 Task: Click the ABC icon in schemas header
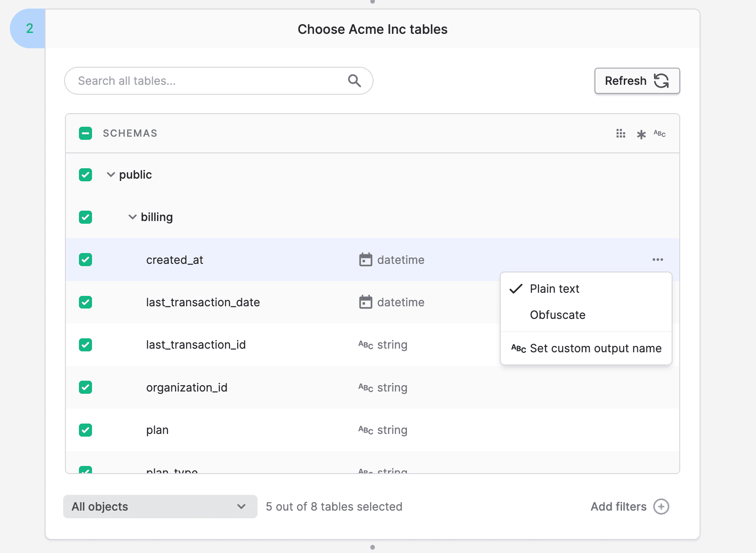659,134
